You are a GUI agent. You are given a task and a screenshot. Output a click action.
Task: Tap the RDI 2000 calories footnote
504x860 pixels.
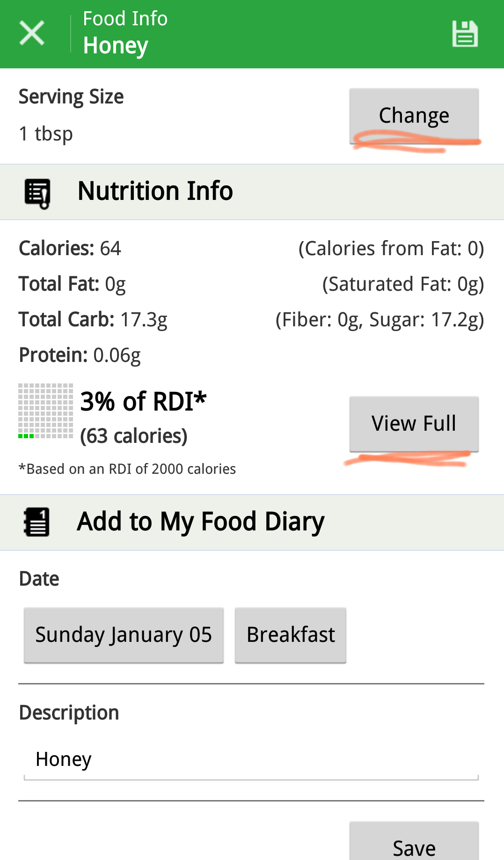(127, 469)
